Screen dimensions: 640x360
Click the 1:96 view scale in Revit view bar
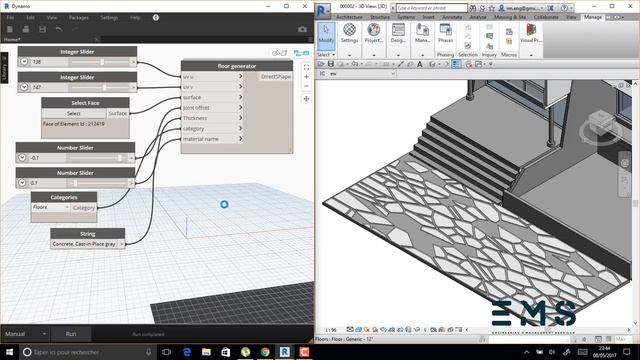331,330
